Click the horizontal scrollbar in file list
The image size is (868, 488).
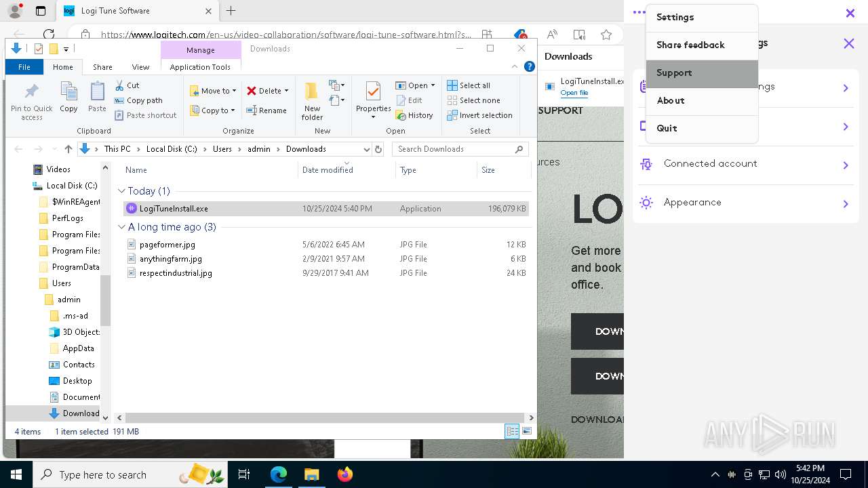point(325,418)
